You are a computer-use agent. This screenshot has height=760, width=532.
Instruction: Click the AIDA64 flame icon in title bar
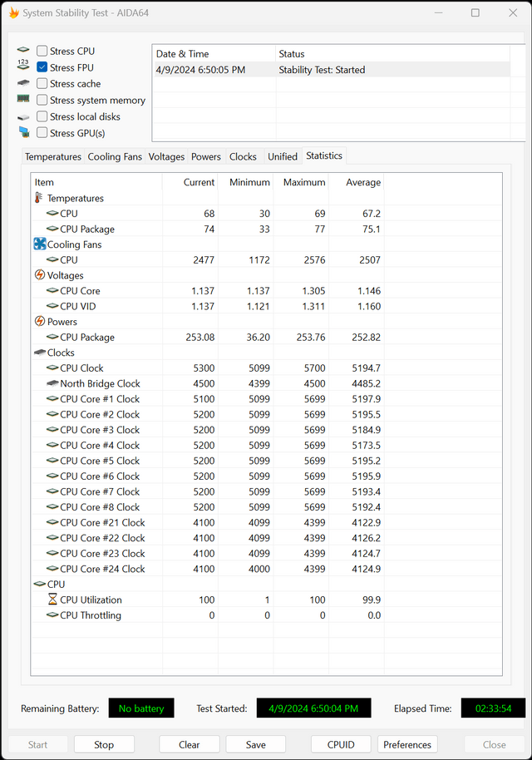(x=13, y=12)
